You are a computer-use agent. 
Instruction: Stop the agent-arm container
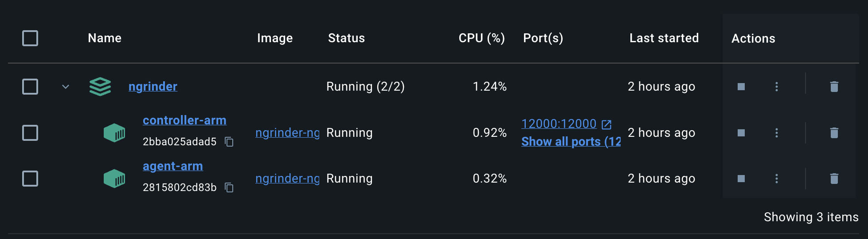(741, 179)
